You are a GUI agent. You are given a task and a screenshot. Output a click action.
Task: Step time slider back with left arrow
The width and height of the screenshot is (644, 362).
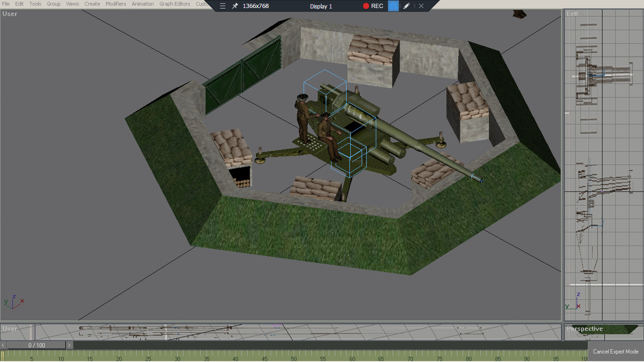[x=4, y=345]
